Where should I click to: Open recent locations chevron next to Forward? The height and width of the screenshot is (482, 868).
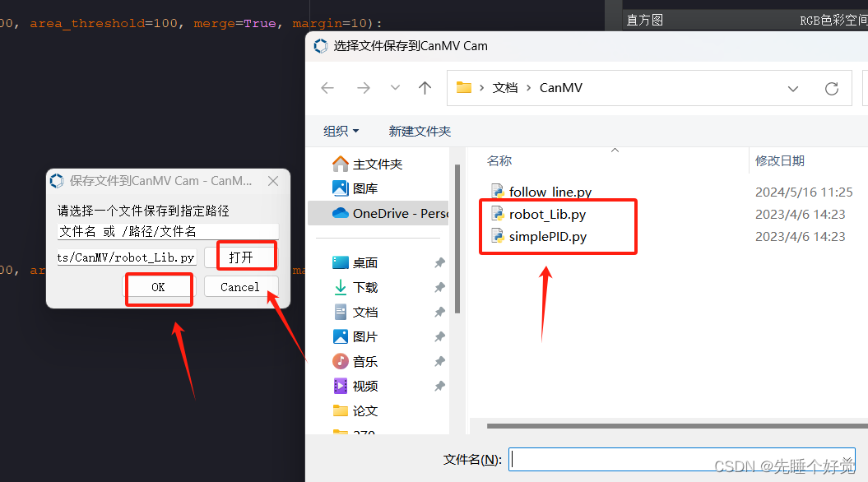(x=395, y=88)
